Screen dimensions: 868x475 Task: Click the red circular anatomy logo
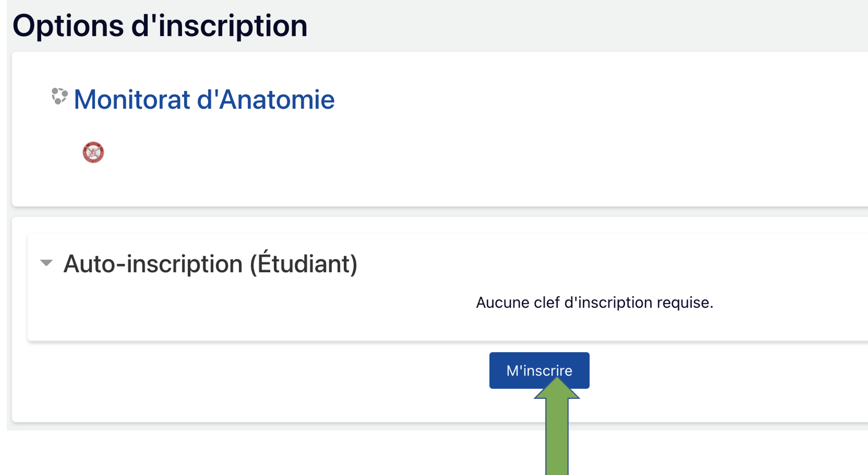[93, 152]
